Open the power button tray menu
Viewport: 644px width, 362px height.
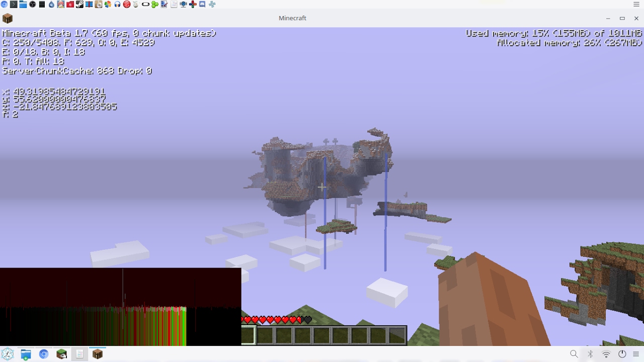pos(622,354)
